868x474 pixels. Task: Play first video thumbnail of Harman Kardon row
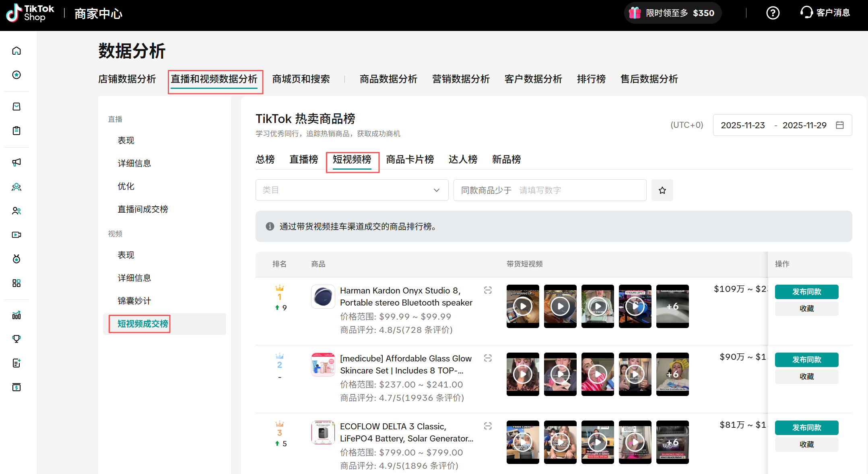pos(523,306)
